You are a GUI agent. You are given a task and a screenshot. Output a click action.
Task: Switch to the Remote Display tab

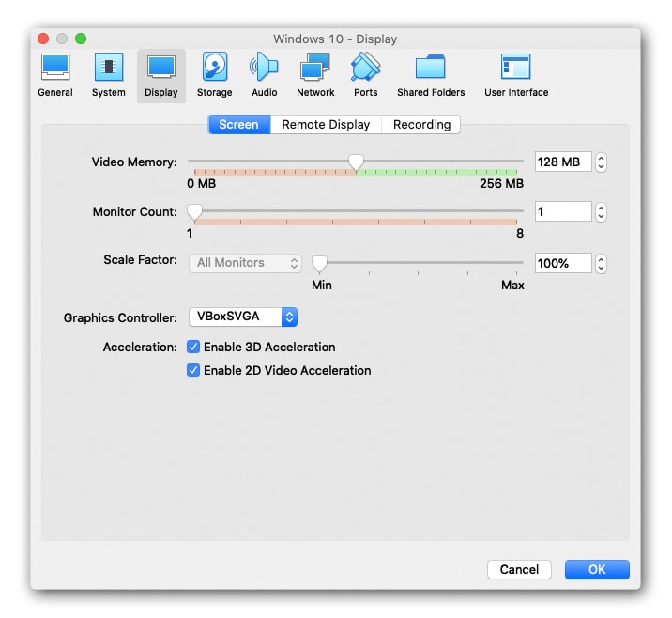[326, 124]
